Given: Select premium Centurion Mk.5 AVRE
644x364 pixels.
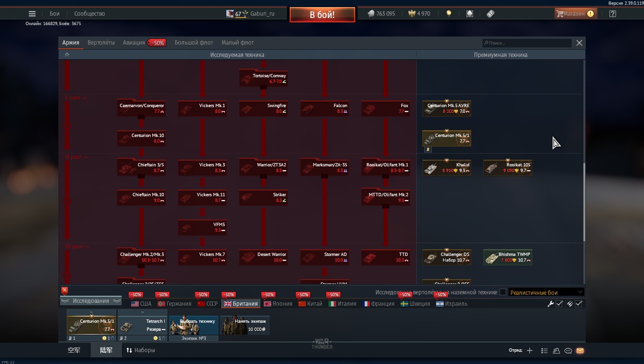Looking at the screenshot, I should (447, 108).
